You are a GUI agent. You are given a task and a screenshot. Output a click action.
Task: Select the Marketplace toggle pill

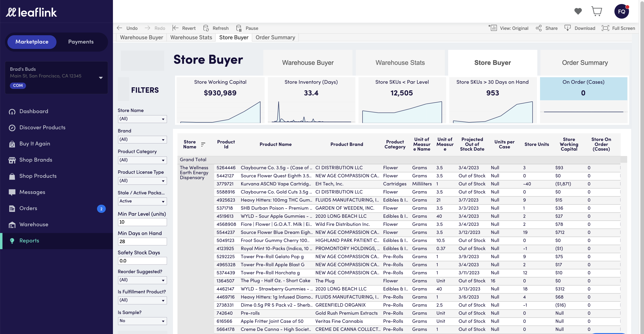(32, 42)
